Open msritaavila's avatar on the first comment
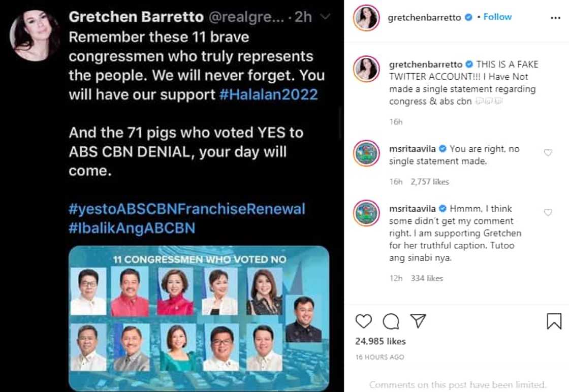The image size is (569, 392). (366, 153)
